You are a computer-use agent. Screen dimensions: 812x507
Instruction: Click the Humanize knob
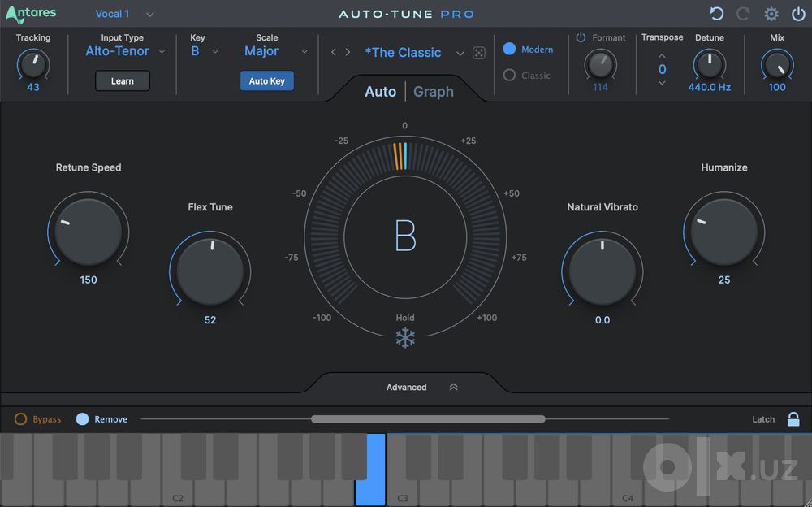pyautogui.click(x=724, y=232)
